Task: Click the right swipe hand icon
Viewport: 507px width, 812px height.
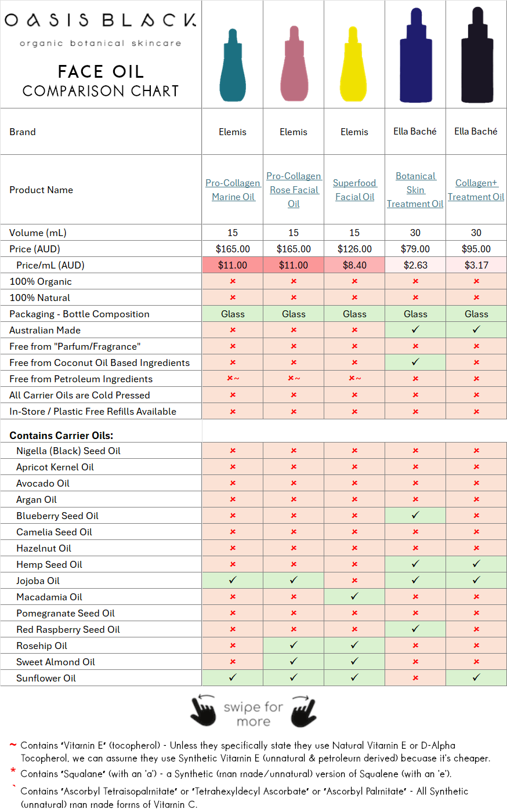Action: 303,711
